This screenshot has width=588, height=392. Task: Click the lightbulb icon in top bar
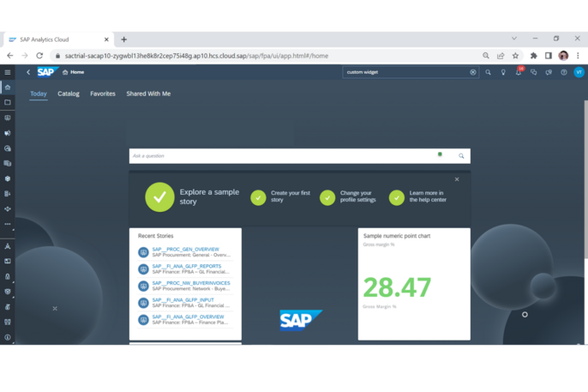point(503,72)
